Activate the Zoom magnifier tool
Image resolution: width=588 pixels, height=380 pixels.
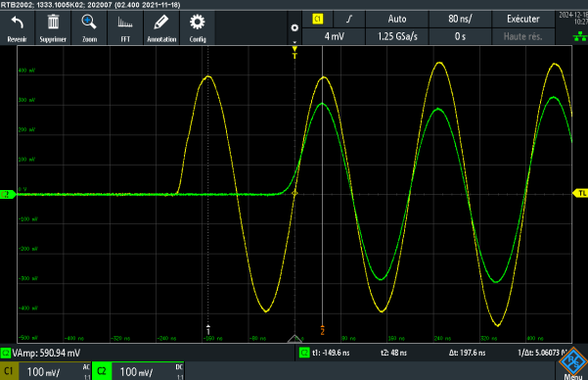[x=89, y=23]
